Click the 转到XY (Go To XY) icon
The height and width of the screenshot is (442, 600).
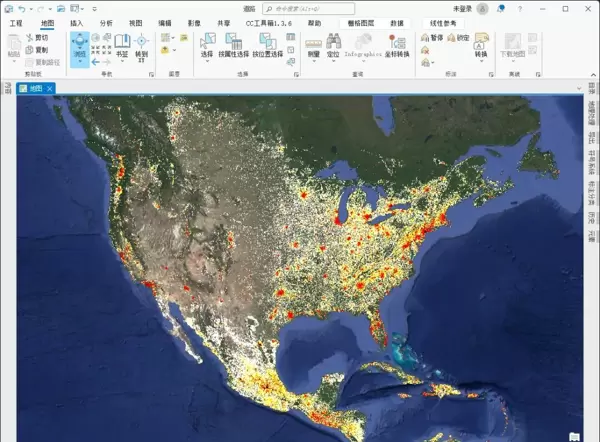pos(141,46)
